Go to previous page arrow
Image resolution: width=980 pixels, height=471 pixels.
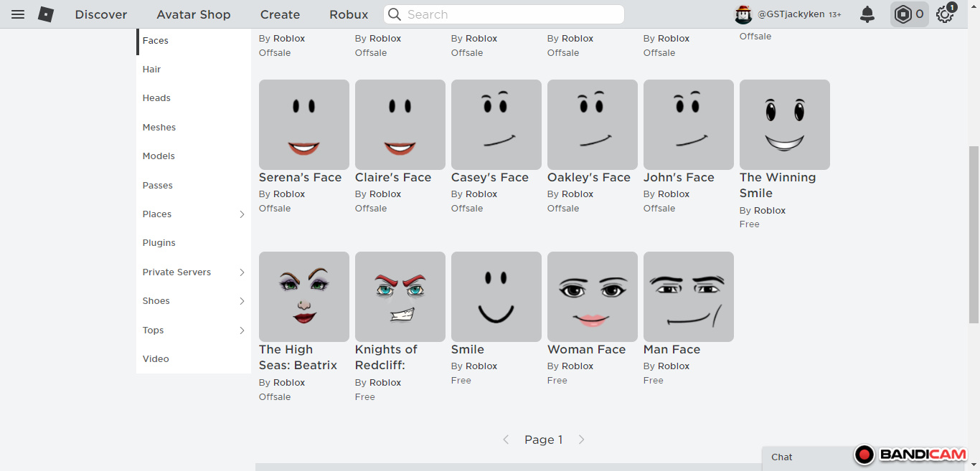pos(506,439)
